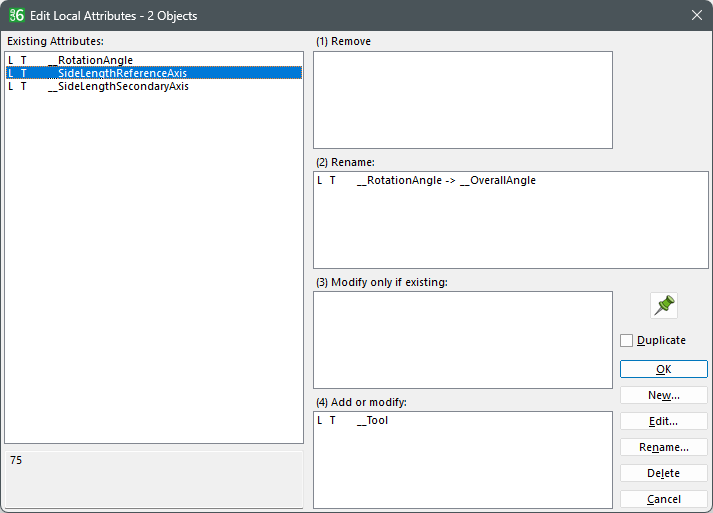
Task: Click the empty Modify only if existing list
Action: [462, 340]
